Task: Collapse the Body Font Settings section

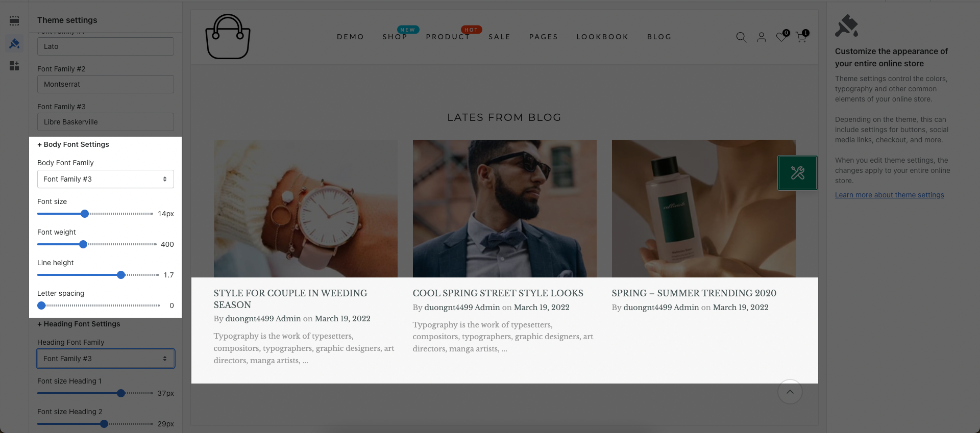Action: 73,144
